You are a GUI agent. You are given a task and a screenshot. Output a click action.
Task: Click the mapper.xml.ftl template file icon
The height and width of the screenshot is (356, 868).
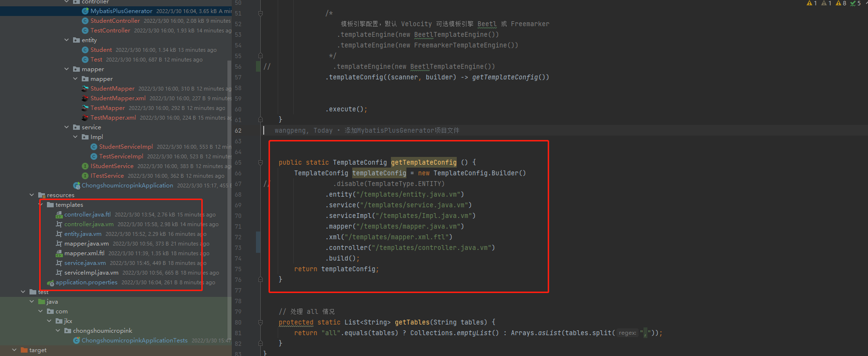pos(59,253)
